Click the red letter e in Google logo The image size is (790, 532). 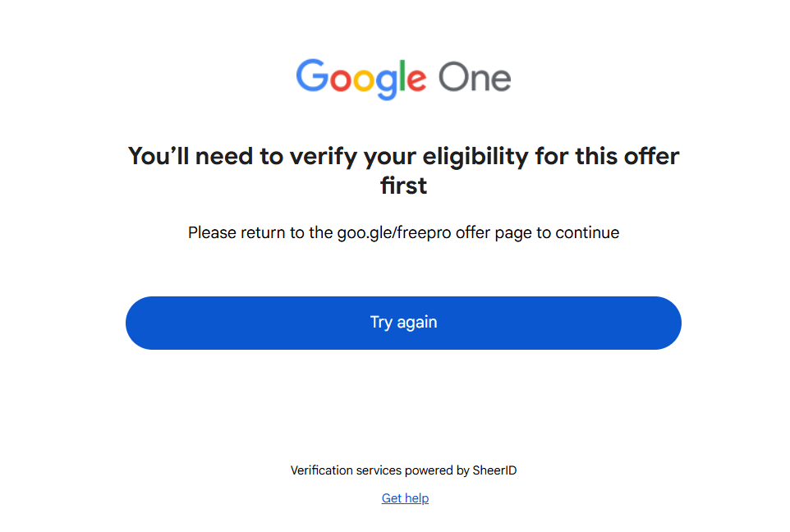[x=416, y=80]
